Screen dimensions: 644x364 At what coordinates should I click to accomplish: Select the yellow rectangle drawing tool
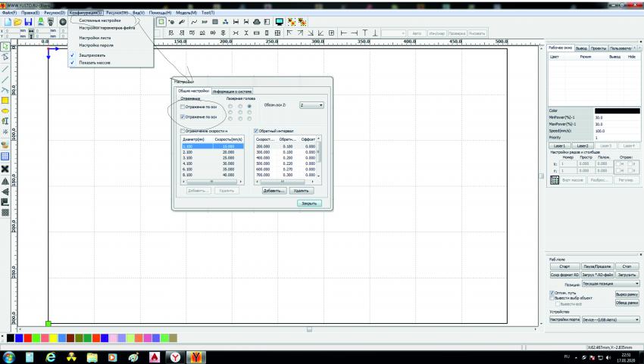pos(5,100)
